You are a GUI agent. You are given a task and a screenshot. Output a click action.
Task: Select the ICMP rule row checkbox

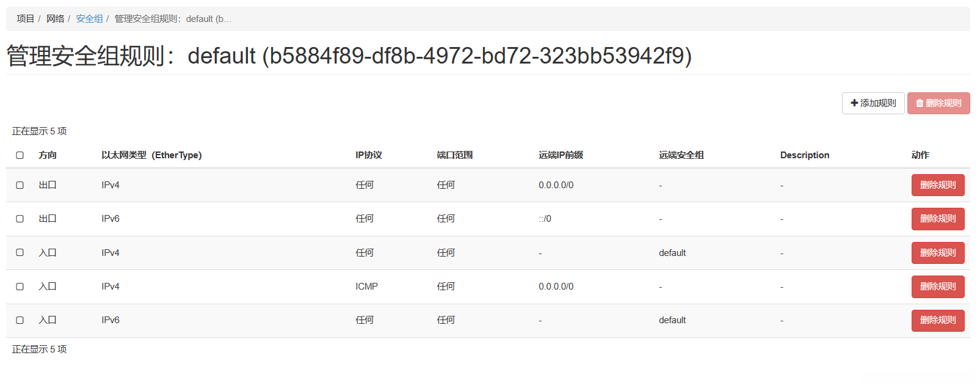(x=20, y=287)
